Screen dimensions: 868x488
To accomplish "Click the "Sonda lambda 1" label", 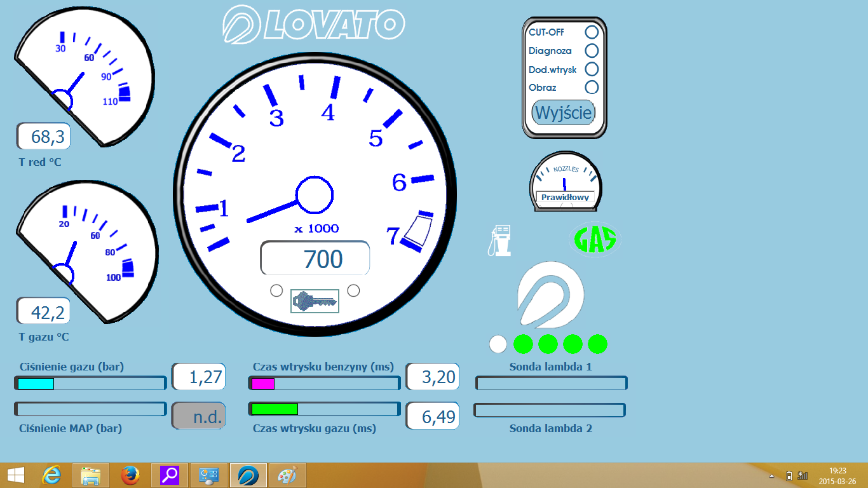I will point(551,367).
